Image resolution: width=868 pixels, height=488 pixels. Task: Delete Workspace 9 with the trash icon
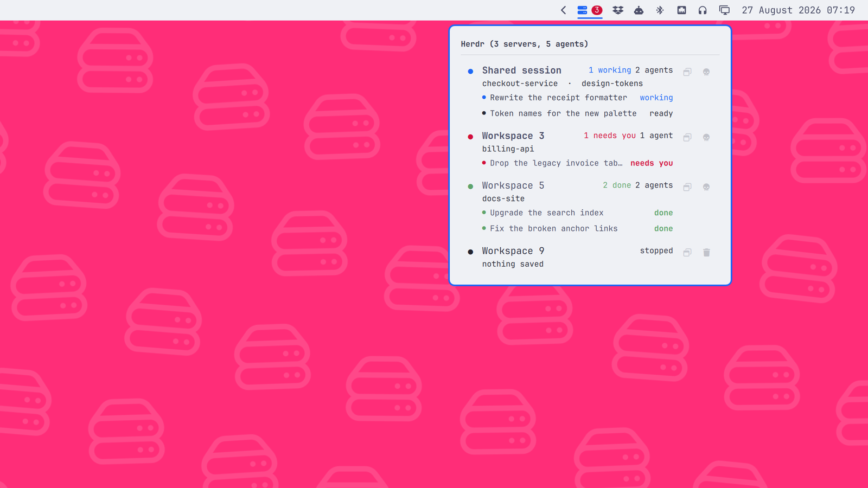(x=706, y=253)
